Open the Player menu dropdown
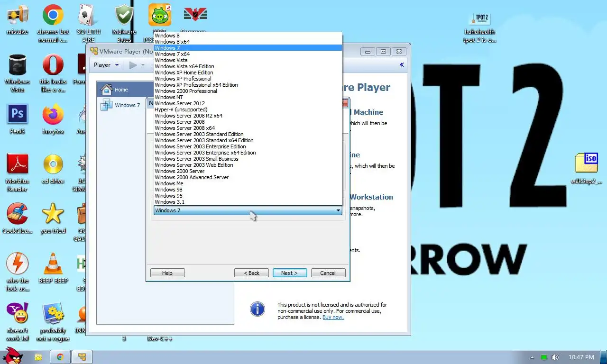The height and width of the screenshot is (364, 607). 106,65
